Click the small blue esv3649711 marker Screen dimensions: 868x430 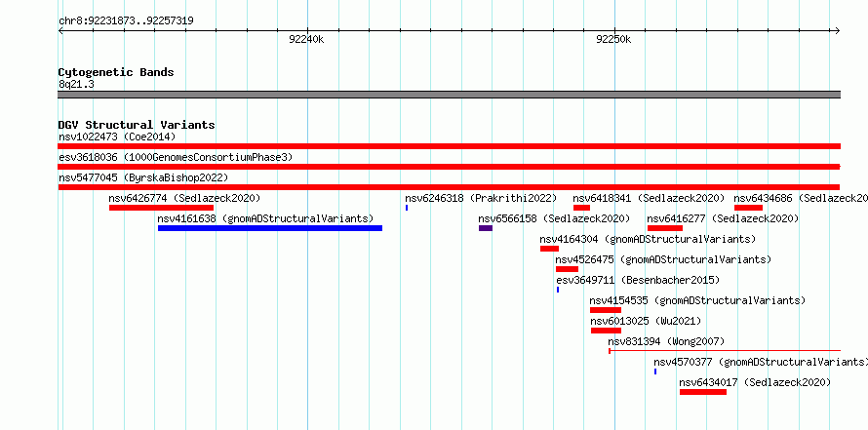pos(558,290)
